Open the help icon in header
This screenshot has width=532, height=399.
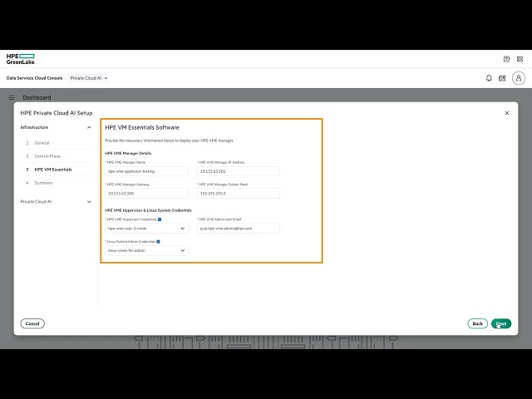pyautogui.click(x=506, y=59)
